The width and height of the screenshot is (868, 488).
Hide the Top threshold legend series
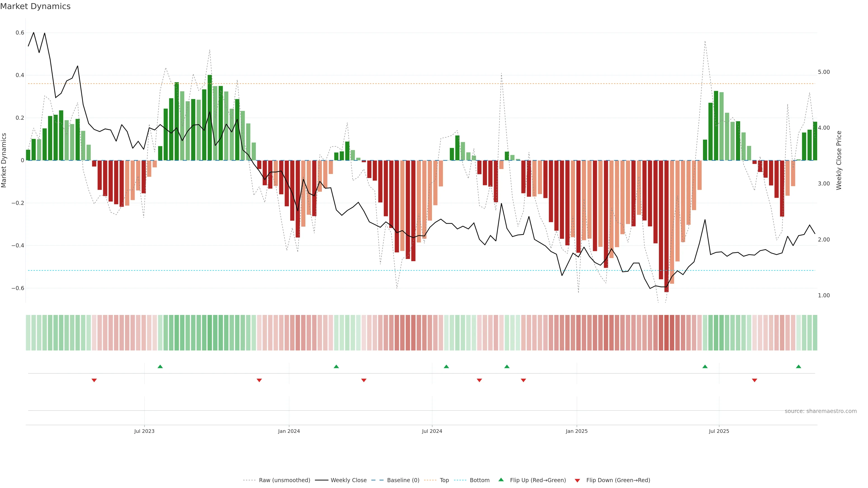coord(444,480)
